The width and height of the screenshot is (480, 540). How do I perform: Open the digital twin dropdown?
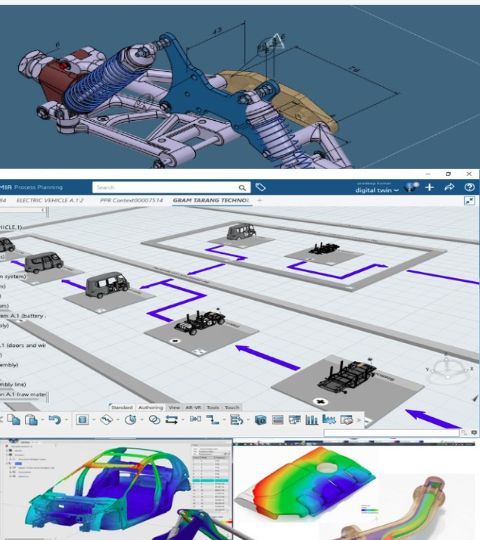tap(377, 190)
